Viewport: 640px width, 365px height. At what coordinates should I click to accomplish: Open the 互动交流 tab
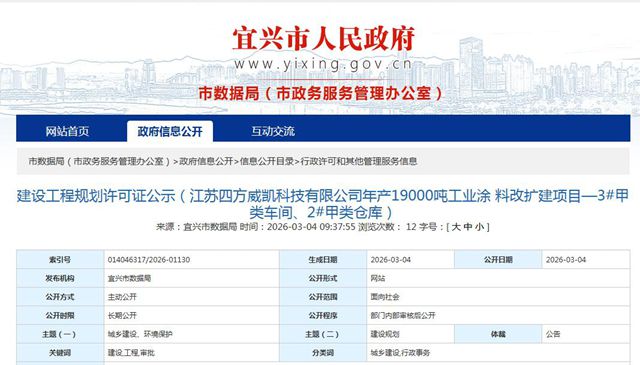(x=273, y=131)
